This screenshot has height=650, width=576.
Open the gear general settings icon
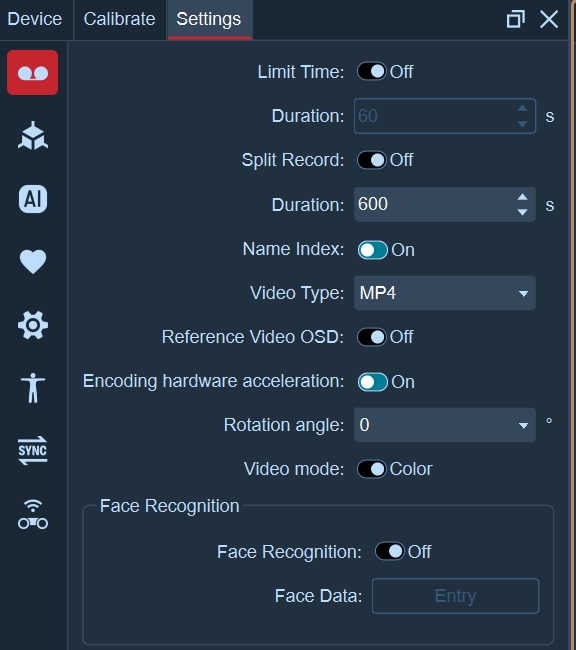(33, 325)
